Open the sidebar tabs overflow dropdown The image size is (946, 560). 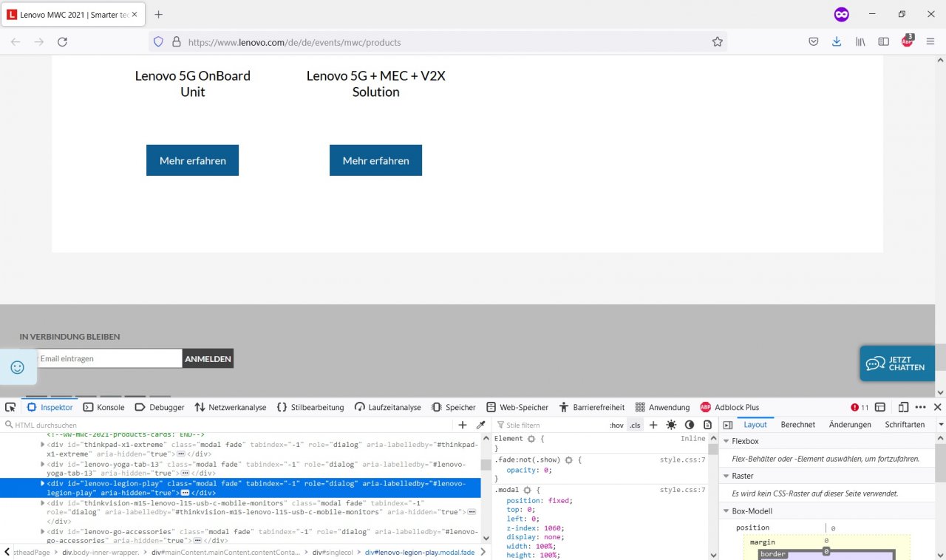941,425
